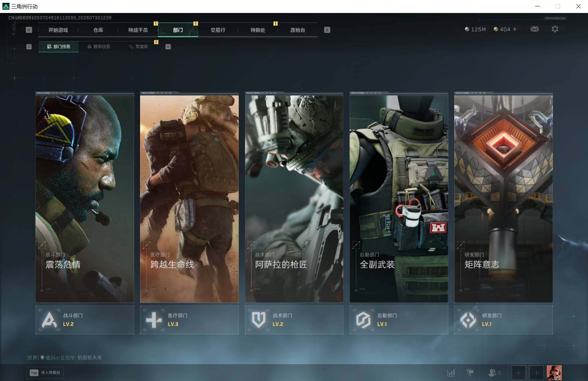Open the player avatar portrait
The height and width of the screenshot is (381, 588).
[554, 373]
